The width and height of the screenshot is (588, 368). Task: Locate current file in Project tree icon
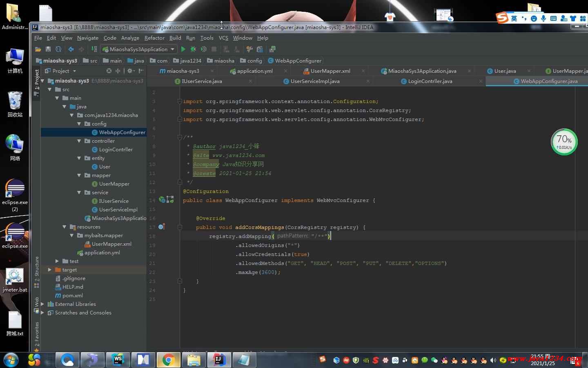(x=109, y=71)
